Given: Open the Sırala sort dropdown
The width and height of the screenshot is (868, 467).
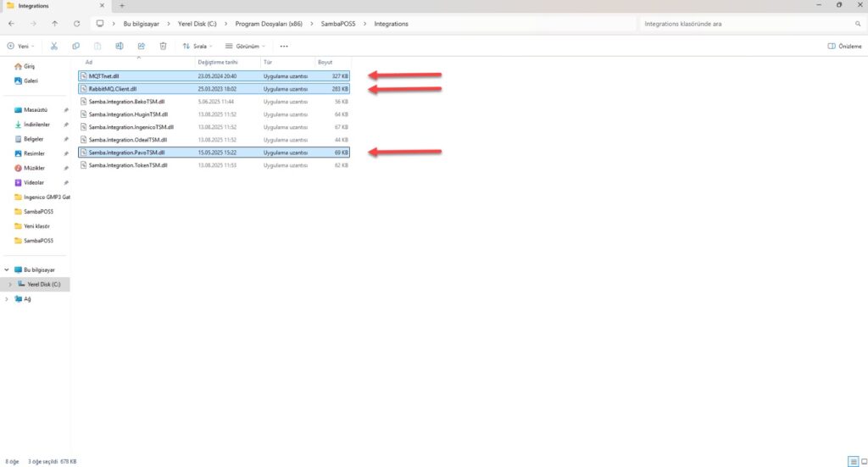Looking at the screenshot, I should point(198,47).
